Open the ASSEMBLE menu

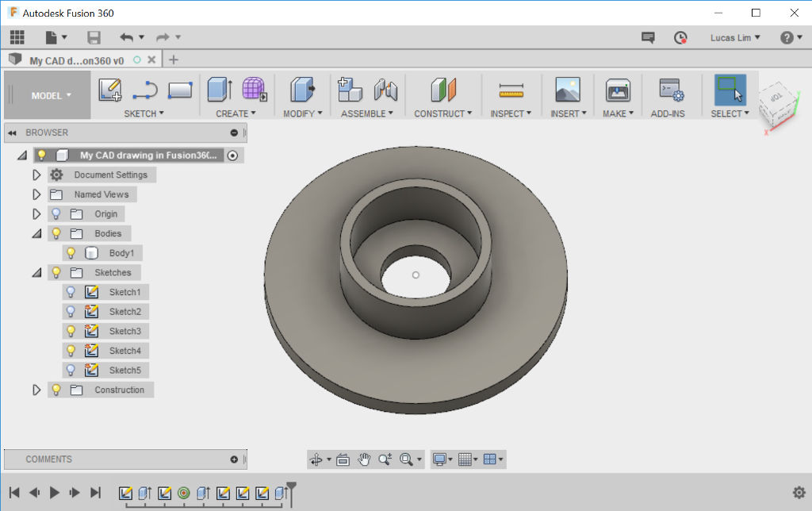click(366, 113)
